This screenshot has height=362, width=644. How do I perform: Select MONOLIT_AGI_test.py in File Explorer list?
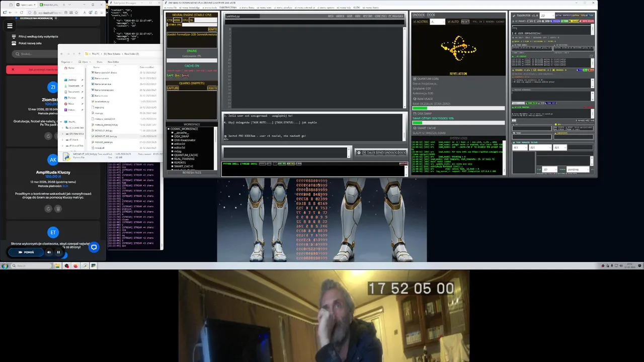[126, 136]
